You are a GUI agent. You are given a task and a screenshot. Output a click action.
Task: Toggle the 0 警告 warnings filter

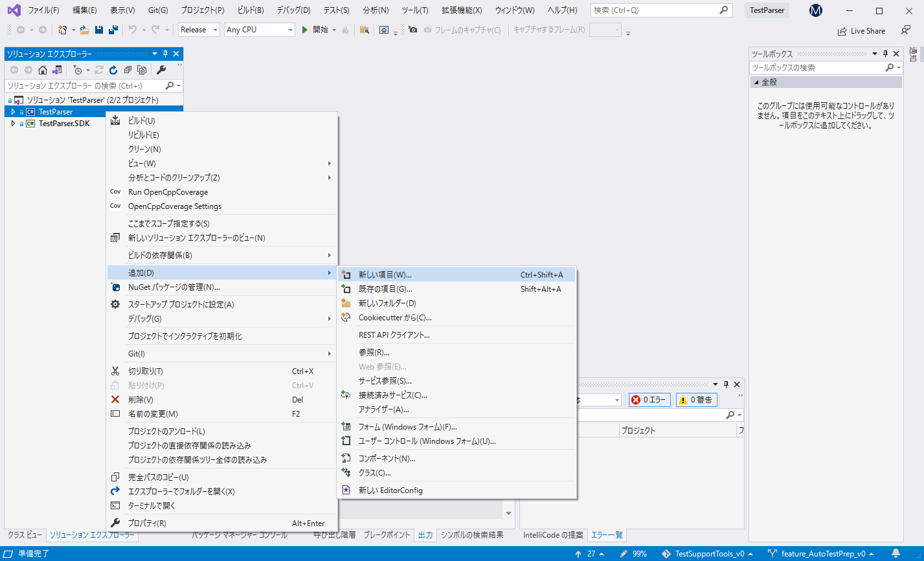tap(696, 400)
